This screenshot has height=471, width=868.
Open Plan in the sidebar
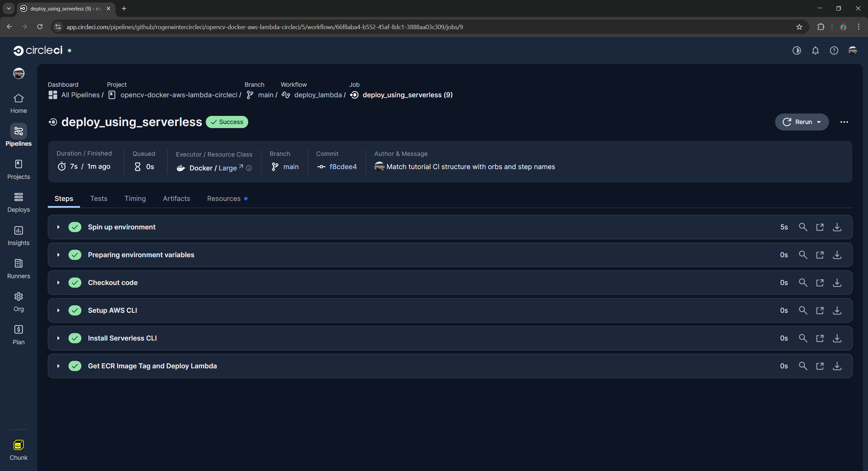coord(18,335)
